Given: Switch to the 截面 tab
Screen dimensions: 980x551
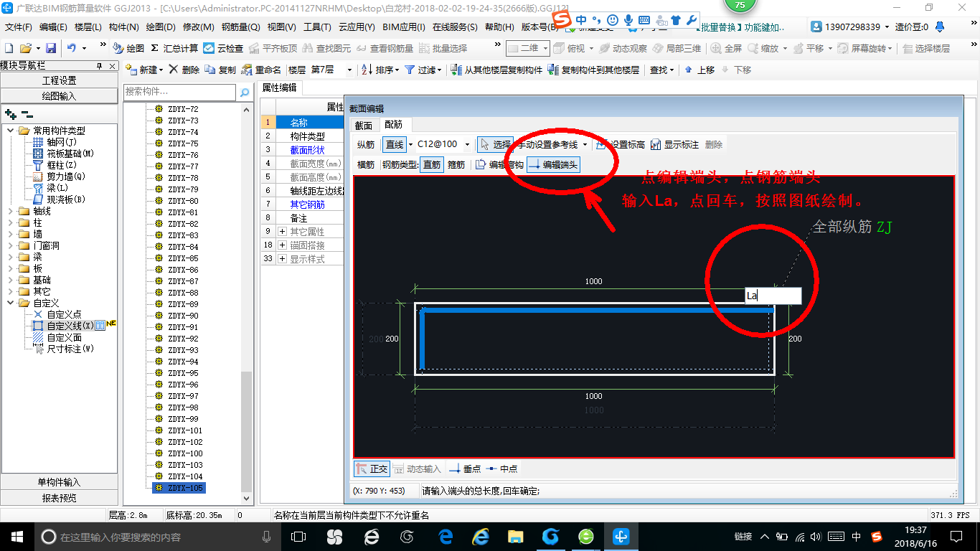Looking at the screenshot, I should coord(364,125).
